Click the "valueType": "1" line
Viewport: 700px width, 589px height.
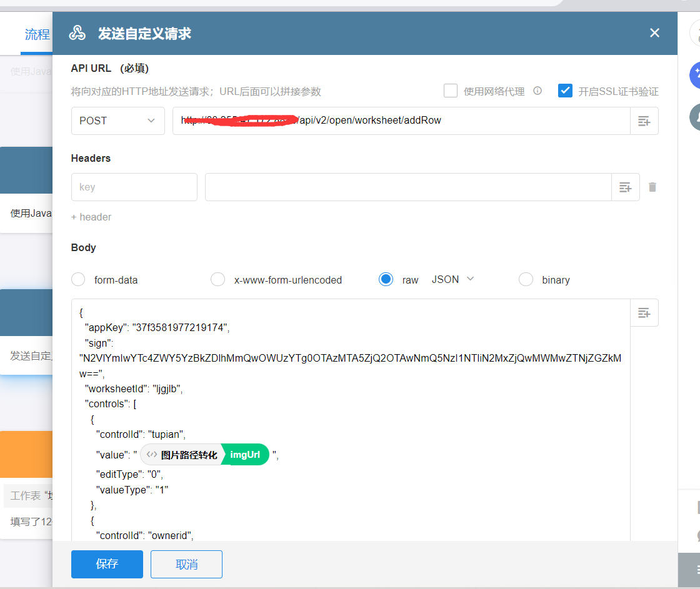(132, 490)
